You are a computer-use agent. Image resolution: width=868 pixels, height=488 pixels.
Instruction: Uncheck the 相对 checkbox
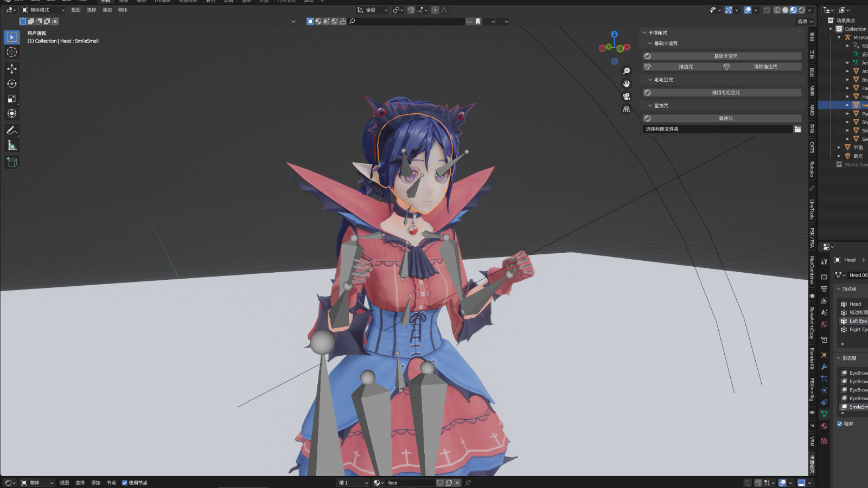coord(840,424)
